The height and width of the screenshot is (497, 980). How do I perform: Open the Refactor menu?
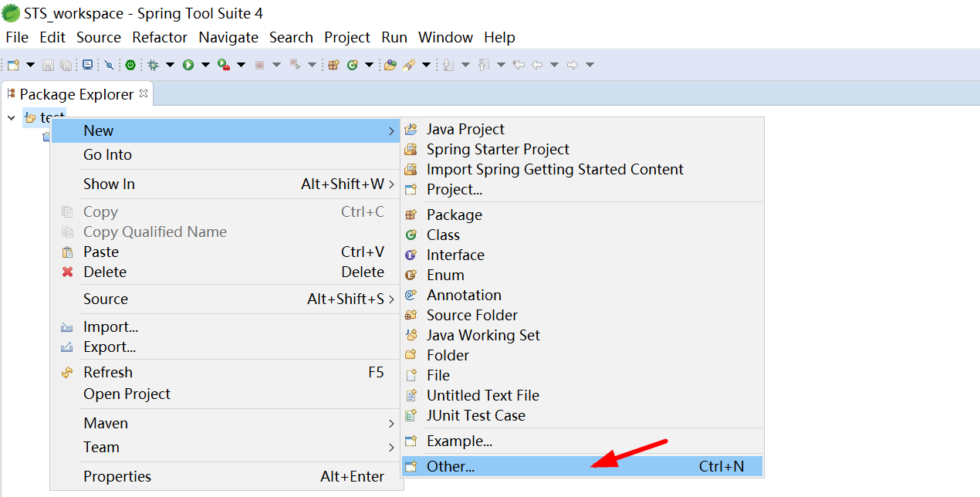(160, 37)
